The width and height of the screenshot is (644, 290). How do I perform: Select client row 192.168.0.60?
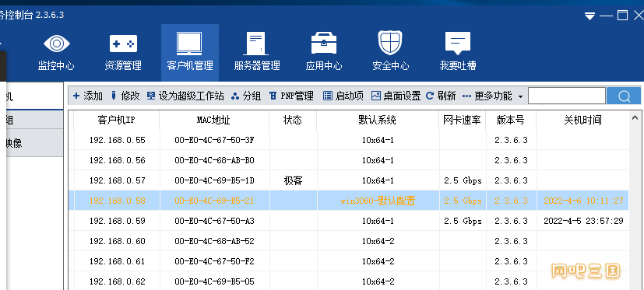348,241
